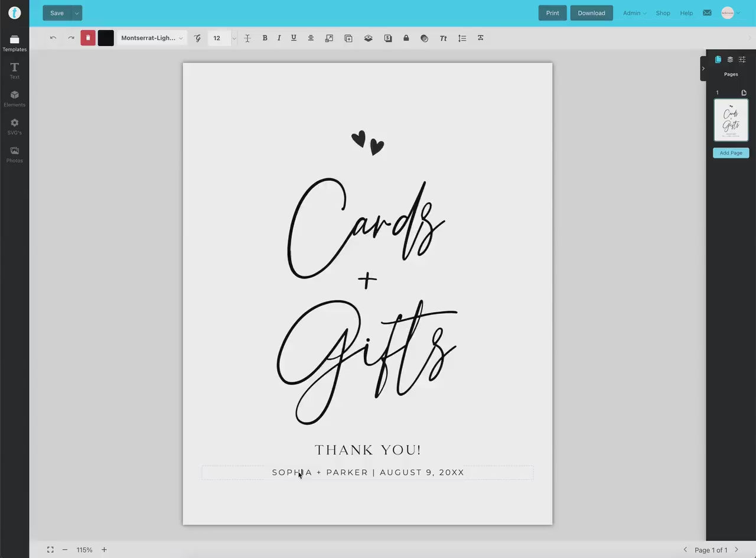Open the Elements sidebar panel
This screenshot has height=558, width=756.
tap(14, 99)
